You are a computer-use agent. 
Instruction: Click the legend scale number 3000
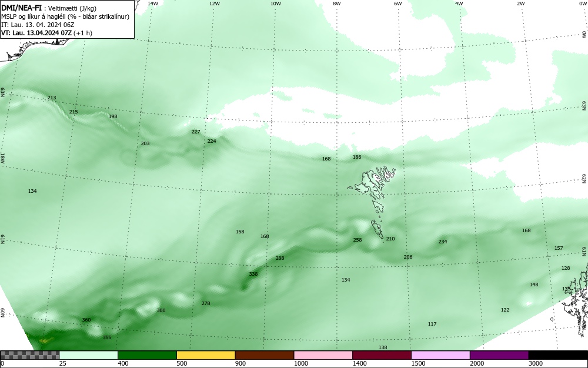click(x=536, y=363)
